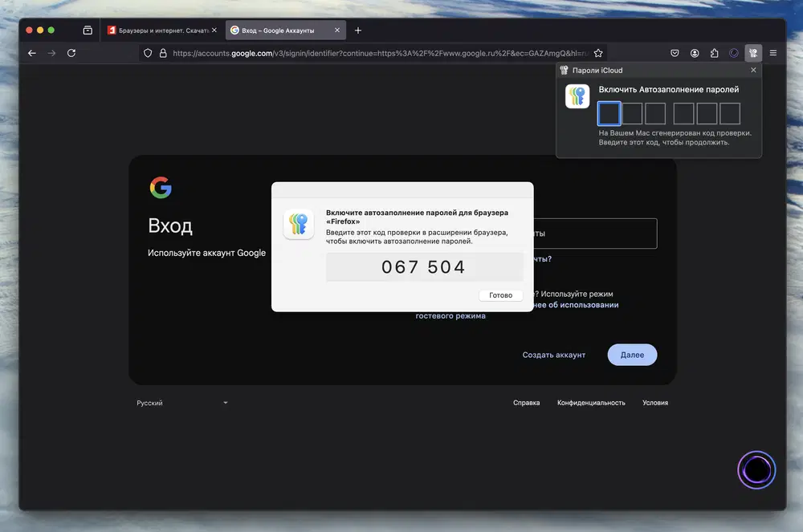
Task: Click the 'Включить Автозаполнение паролей' heading
Action: [669, 90]
